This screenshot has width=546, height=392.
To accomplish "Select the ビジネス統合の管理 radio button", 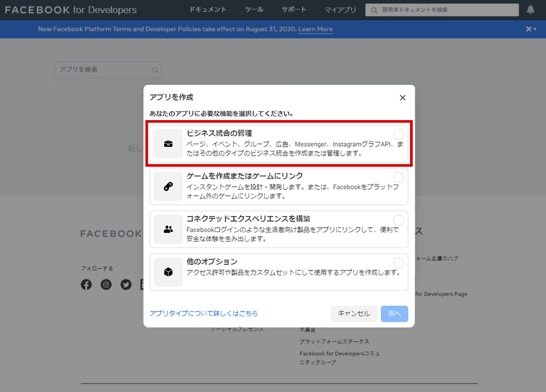I will [398, 134].
